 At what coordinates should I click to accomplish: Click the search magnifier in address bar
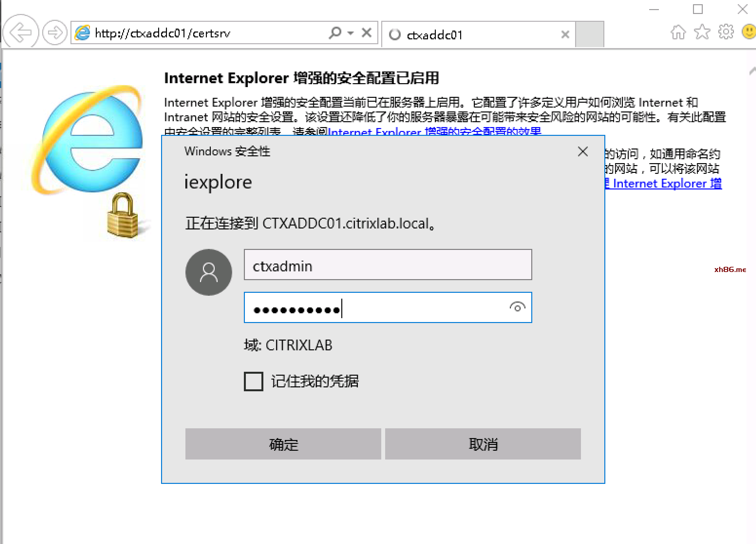[335, 33]
